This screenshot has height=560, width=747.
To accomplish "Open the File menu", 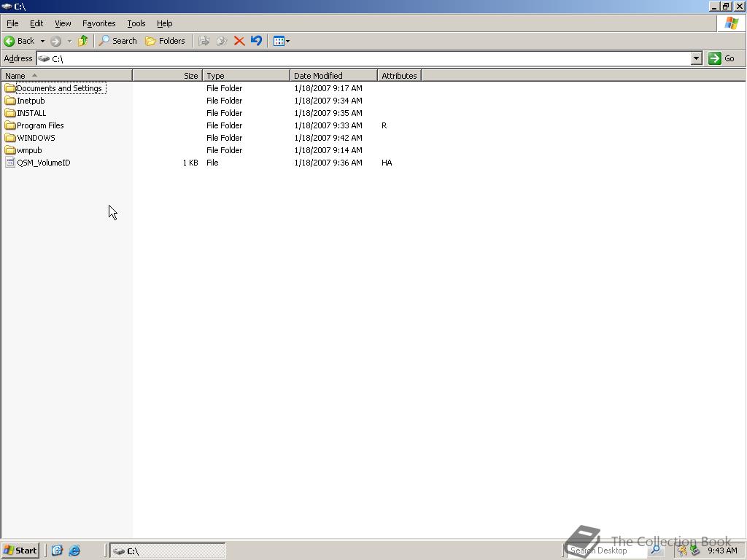I will click(x=12, y=23).
